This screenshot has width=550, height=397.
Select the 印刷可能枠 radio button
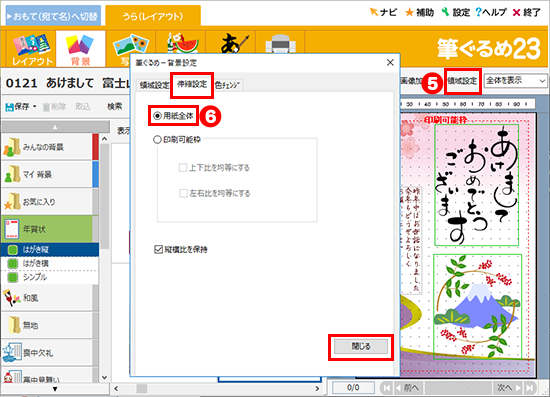tap(157, 140)
